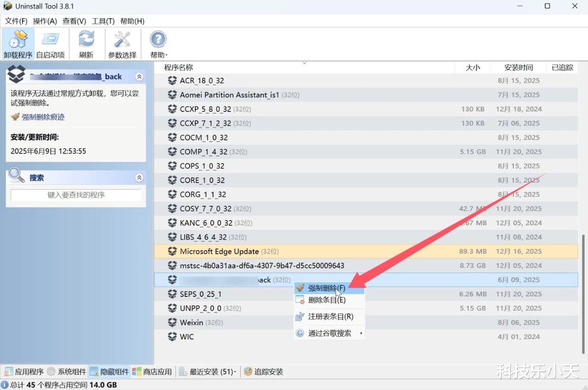Click the 6.26 MB size cell
This screenshot has width=588, height=390.
pos(473,294)
